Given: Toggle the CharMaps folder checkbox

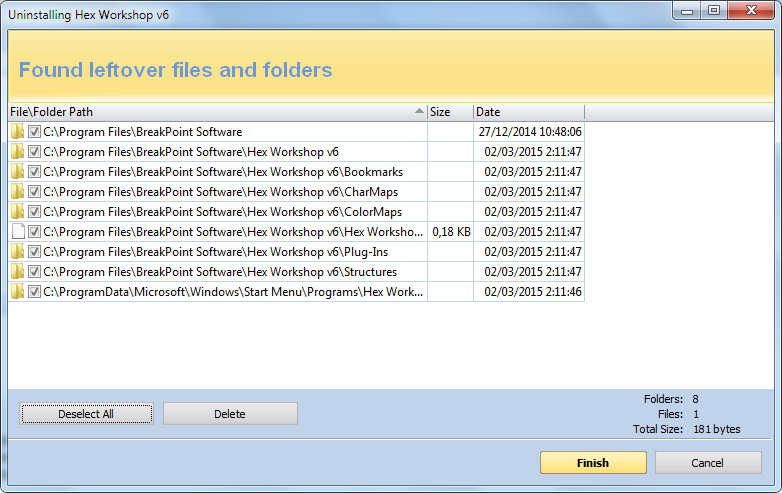Looking at the screenshot, I should [x=34, y=191].
